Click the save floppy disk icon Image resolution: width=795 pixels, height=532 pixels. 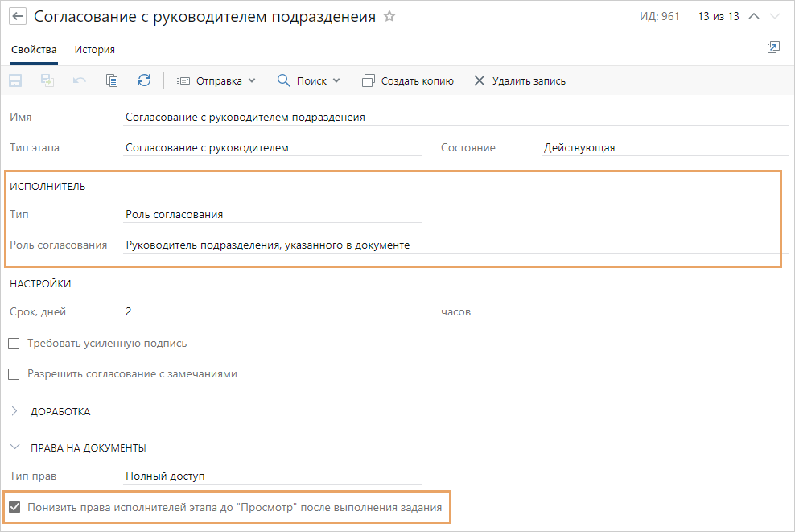point(15,80)
